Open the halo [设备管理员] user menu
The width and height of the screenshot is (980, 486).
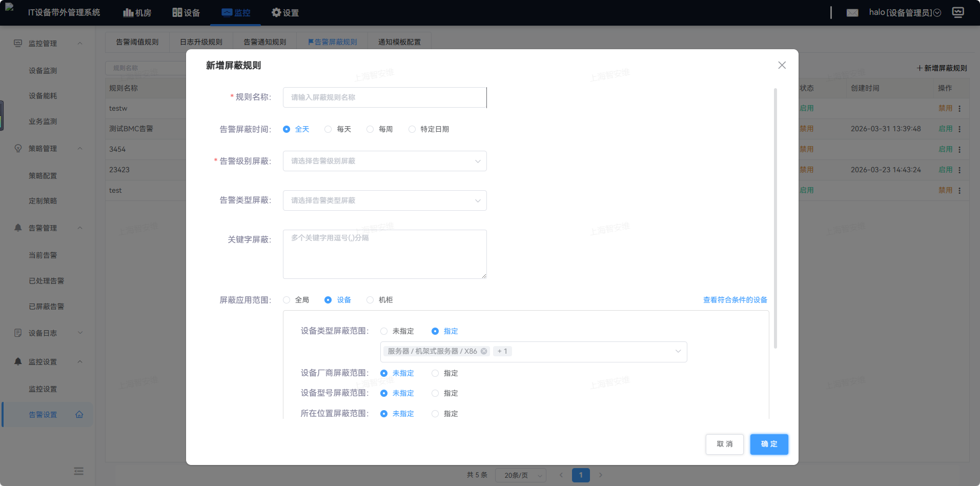[x=905, y=12]
